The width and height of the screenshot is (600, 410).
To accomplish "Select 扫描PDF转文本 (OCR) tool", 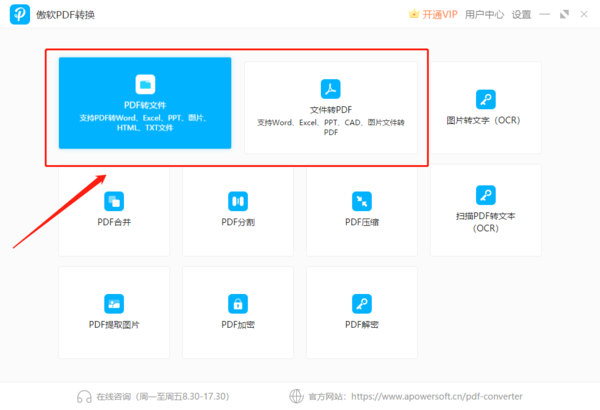I will coord(485,210).
